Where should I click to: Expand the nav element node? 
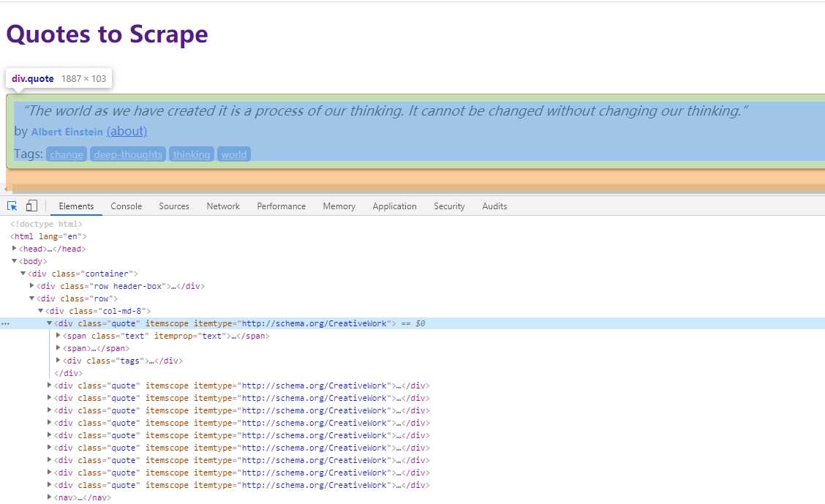coord(50,497)
